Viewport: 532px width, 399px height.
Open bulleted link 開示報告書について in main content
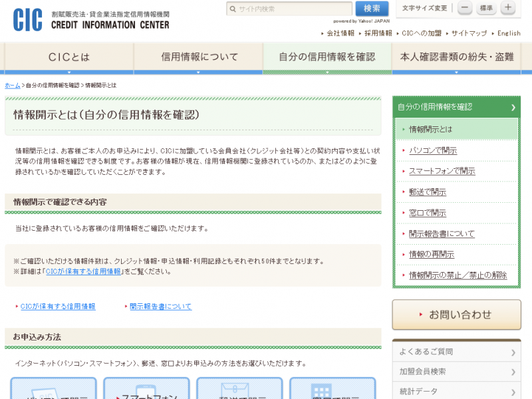pos(160,307)
